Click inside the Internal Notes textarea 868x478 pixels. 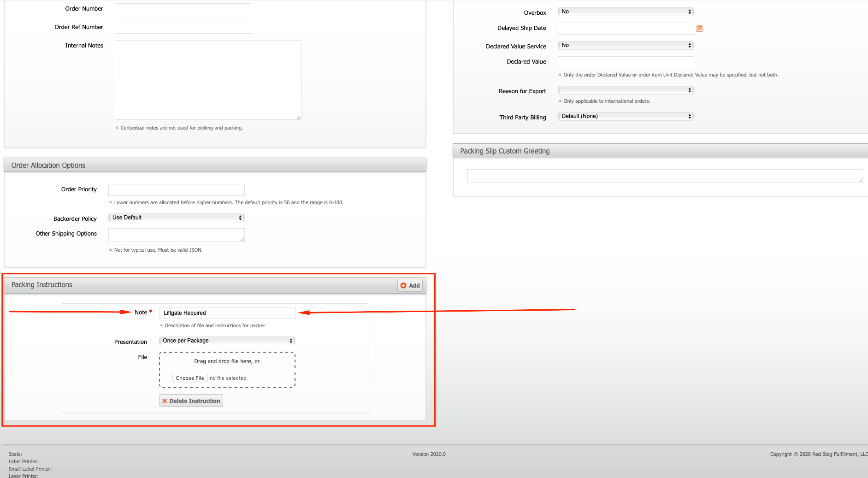coord(208,80)
